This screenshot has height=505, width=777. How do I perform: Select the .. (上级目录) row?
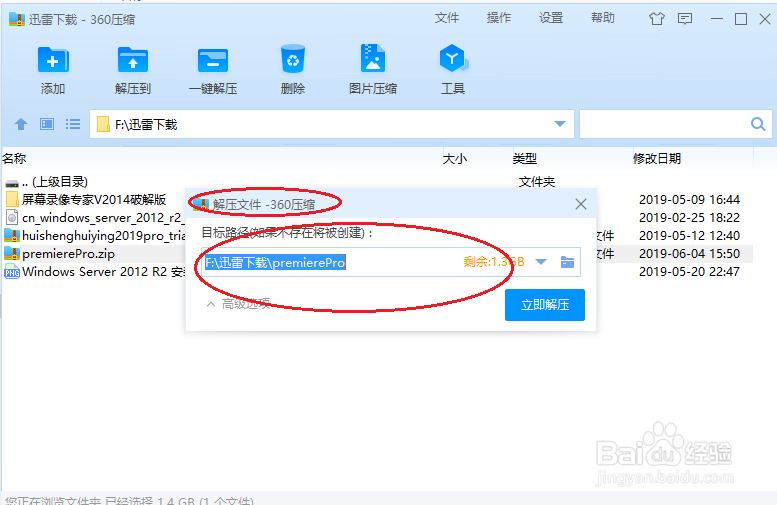coord(55,181)
